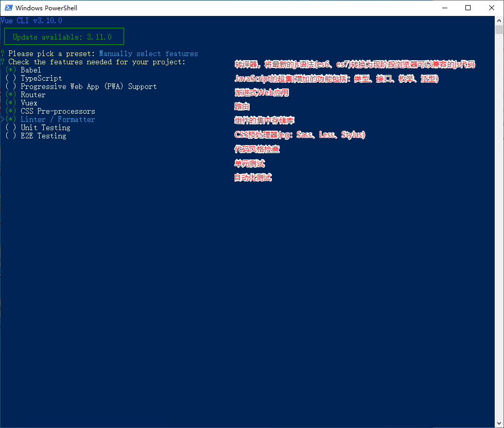Click the 'Manually select features' preset text
Screen dimensions: 504x428
[148, 53]
